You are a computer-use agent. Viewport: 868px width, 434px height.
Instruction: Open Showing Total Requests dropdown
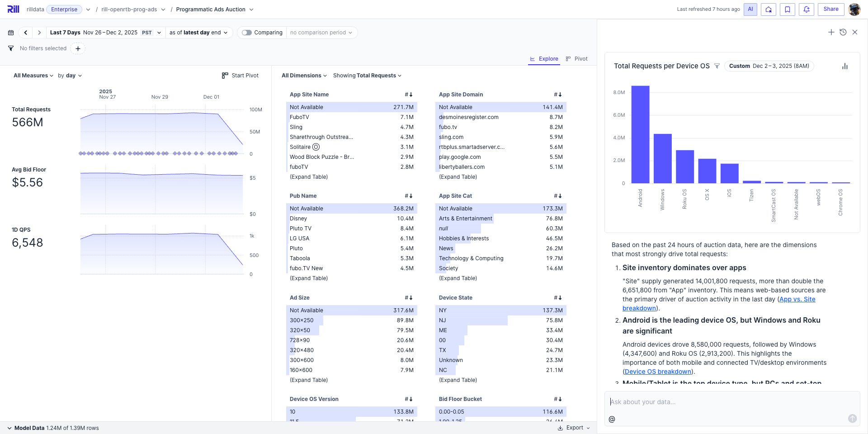[367, 76]
